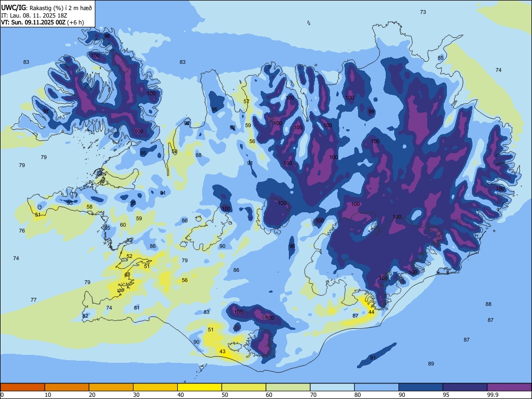Select the map value 97 on the west peninsula
This screenshot has width=532, height=399.
coord(46,111)
